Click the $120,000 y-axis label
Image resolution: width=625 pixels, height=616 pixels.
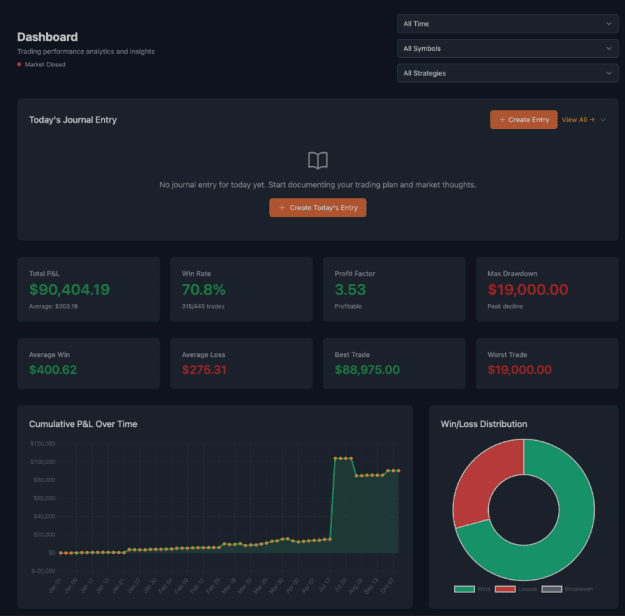[x=43, y=443]
